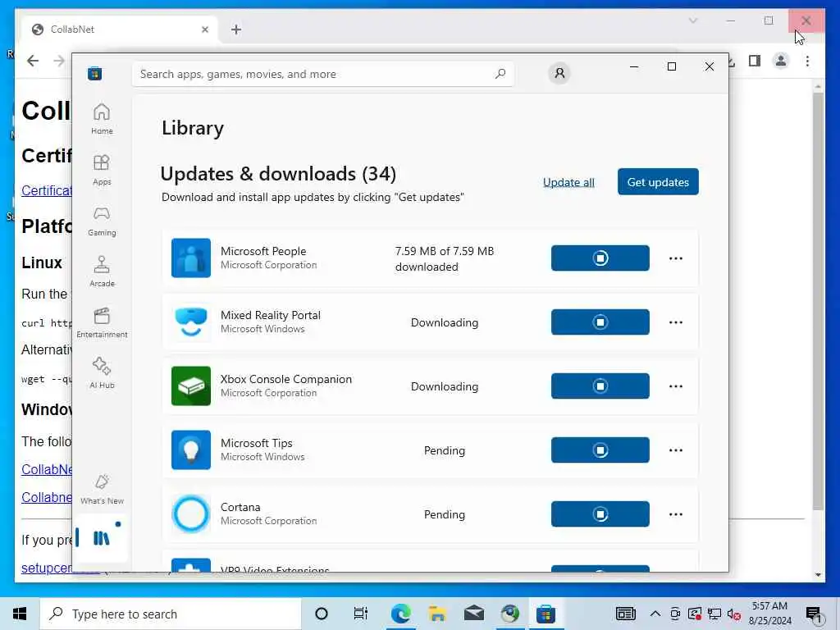Open the browser three-dot menu
Screen dimensions: 840x630
point(807,61)
